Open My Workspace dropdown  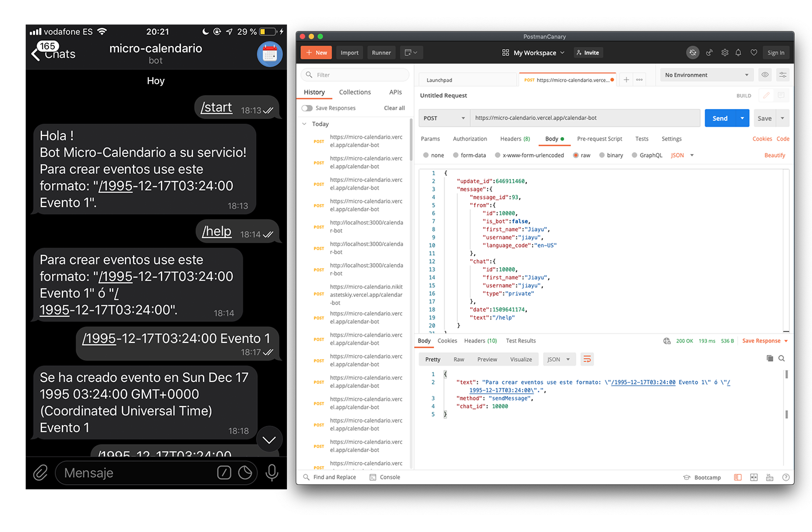point(533,52)
